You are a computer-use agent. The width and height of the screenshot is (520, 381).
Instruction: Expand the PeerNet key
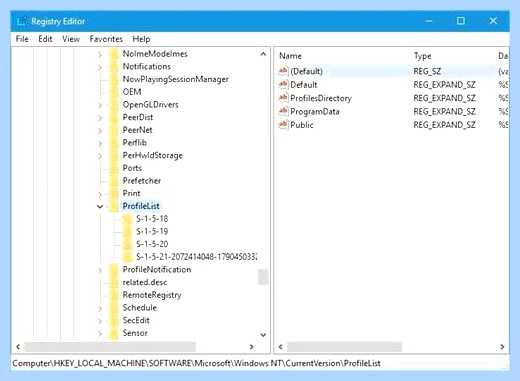[100, 130]
